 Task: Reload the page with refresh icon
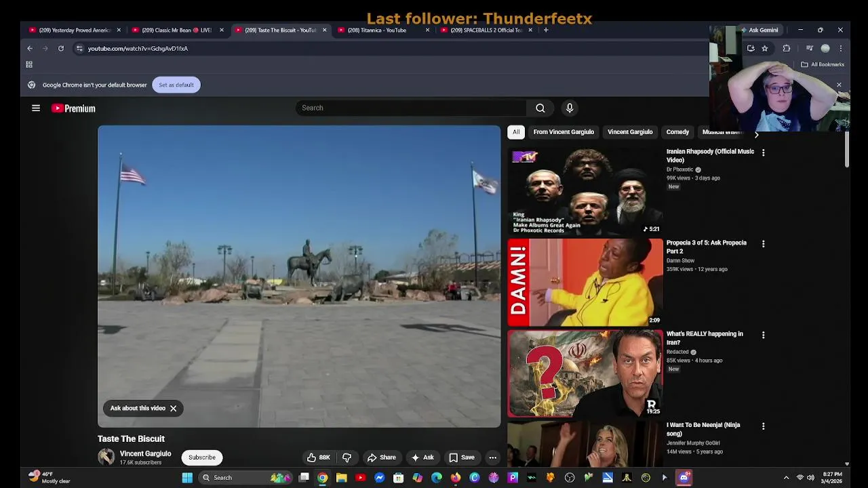(x=61, y=48)
